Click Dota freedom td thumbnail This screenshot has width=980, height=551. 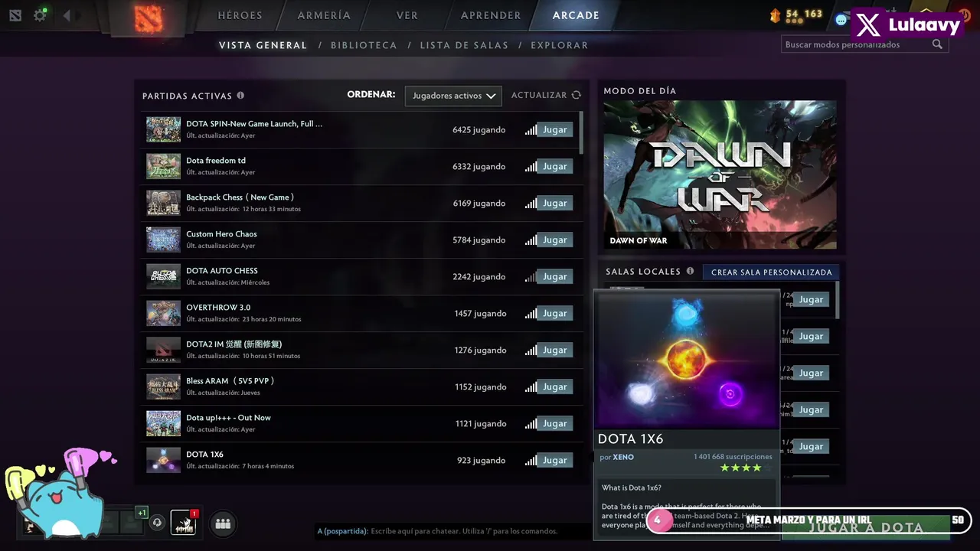(x=163, y=166)
